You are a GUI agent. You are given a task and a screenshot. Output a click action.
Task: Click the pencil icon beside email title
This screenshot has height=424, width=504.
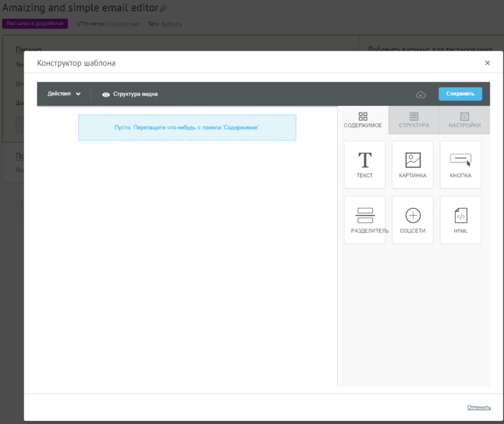[x=163, y=9]
